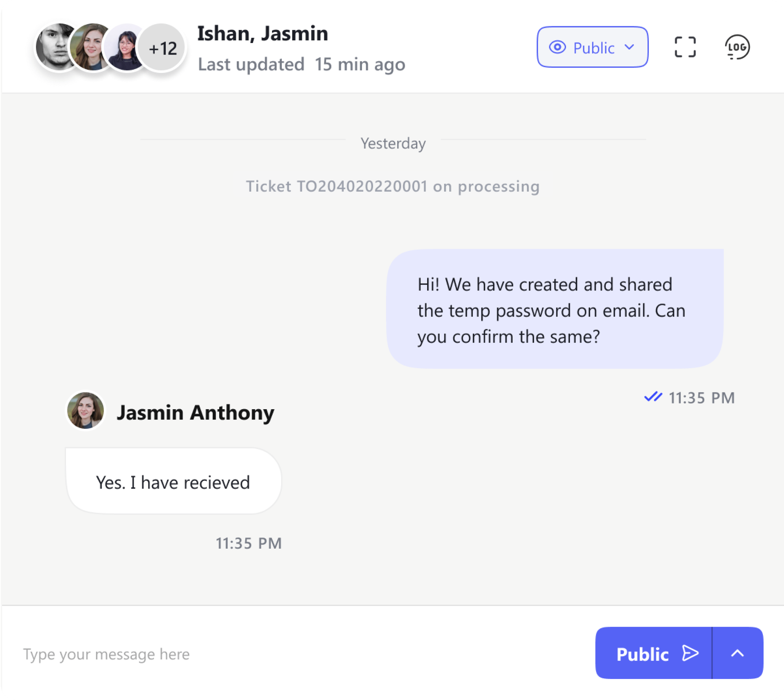This screenshot has height=700, width=784.
Task: Send message as Public
Action: tap(654, 653)
